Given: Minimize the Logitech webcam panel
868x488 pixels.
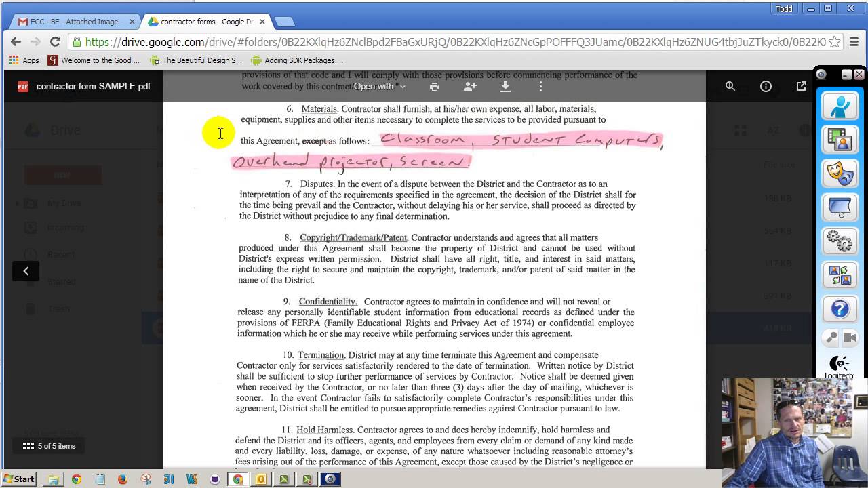Looking at the screenshot, I should [x=846, y=75].
